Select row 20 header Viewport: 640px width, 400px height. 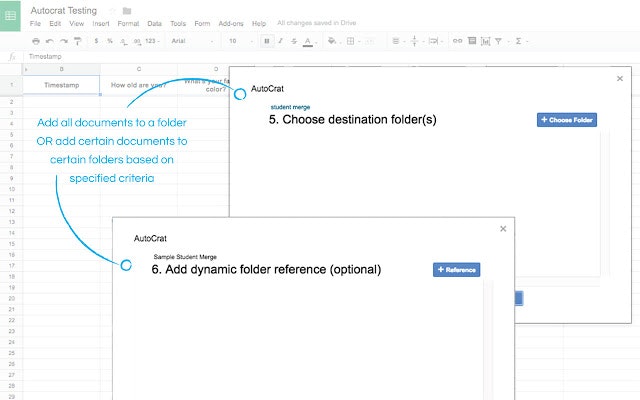tap(11, 298)
